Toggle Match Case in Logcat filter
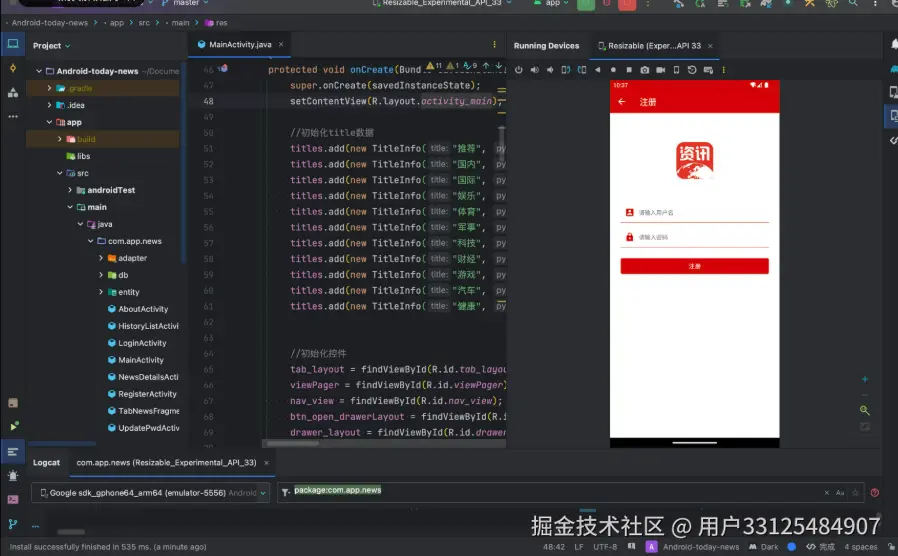The height and width of the screenshot is (556, 898). pos(840,492)
